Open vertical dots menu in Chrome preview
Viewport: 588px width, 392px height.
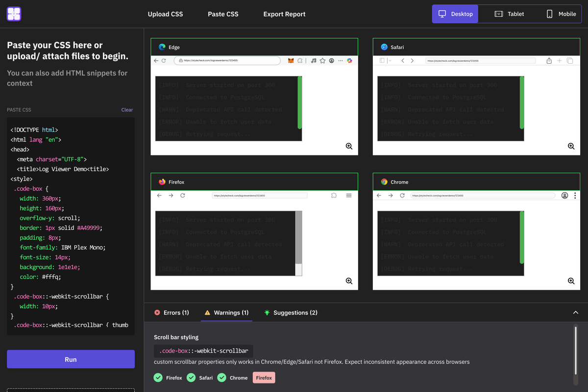tap(575, 196)
